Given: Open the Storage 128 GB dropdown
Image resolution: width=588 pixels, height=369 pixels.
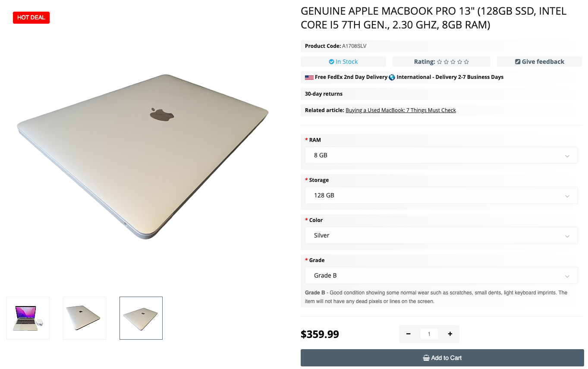Looking at the screenshot, I should coord(441,195).
